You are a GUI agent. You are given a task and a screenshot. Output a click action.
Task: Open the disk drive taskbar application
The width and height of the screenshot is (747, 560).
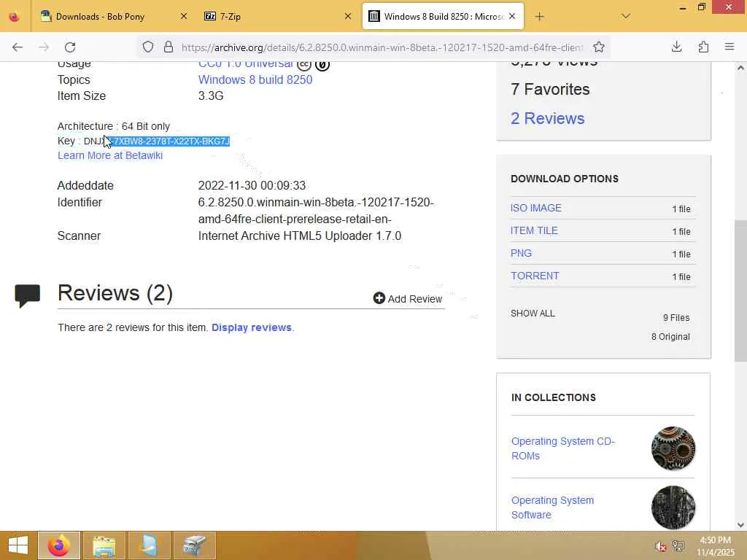[x=194, y=545]
